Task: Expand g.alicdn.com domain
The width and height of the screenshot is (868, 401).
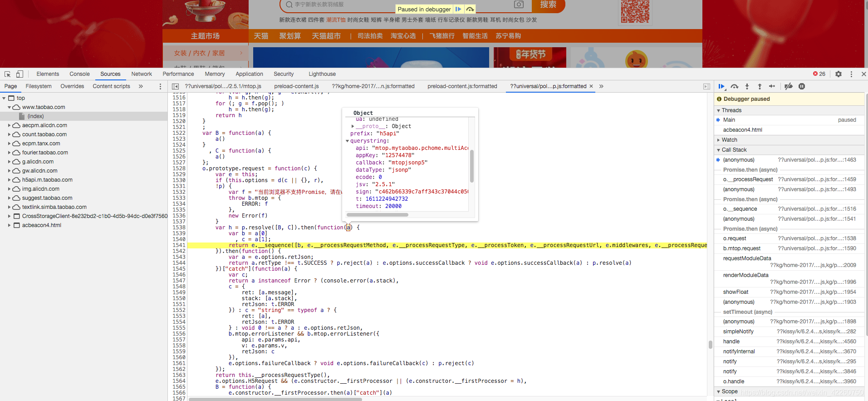Action: click(x=10, y=162)
